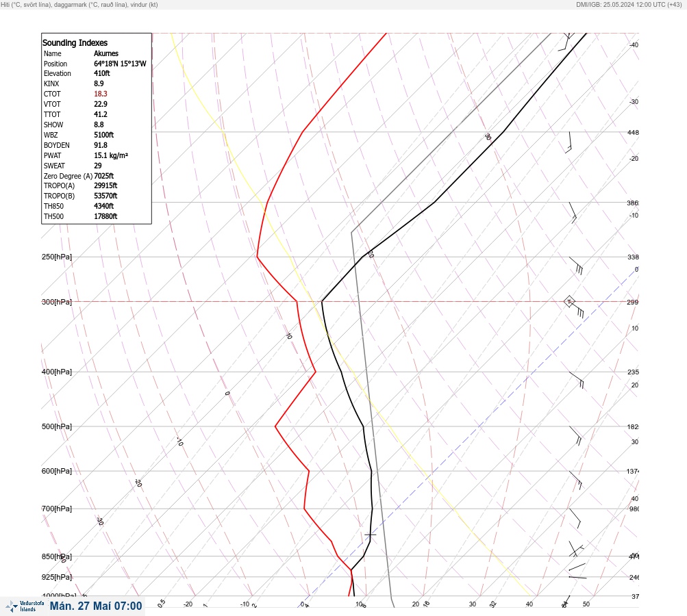
Task: Click the Zero Degree (A) value 7025ft
Action: (104, 176)
